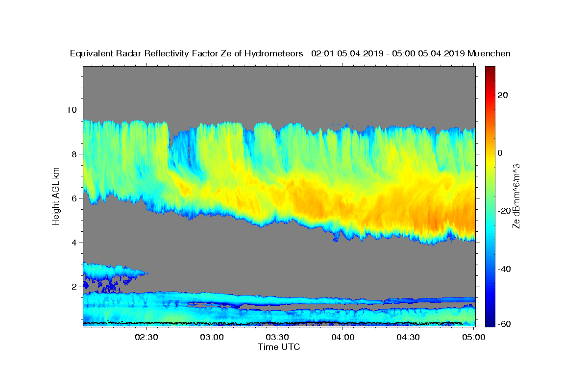Click the '03:30' time tick label
The image size is (588, 392).
coord(277,337)
